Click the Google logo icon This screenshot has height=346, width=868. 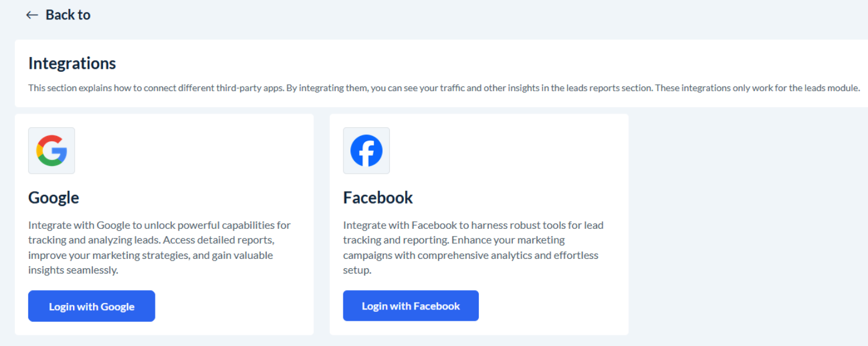coord(52,151)
